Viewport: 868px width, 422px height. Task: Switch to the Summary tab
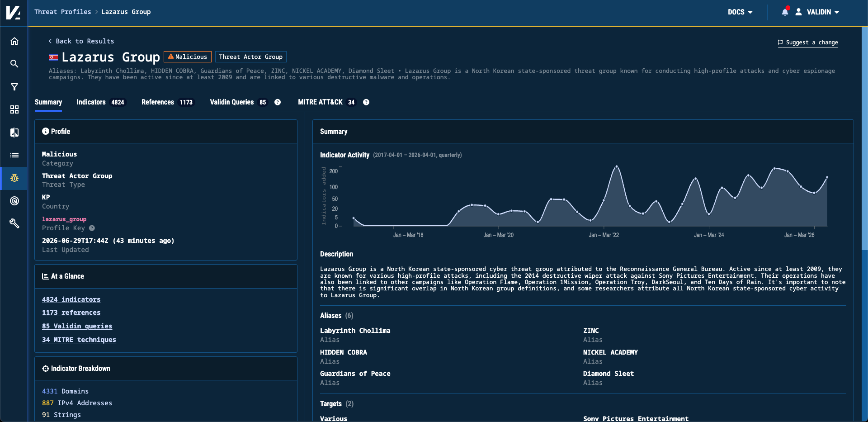(48, 102)
